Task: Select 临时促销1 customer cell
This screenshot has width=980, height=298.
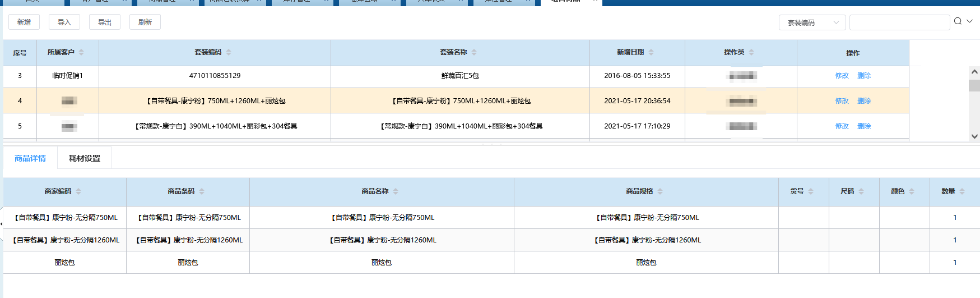Action: coord(68,76)
